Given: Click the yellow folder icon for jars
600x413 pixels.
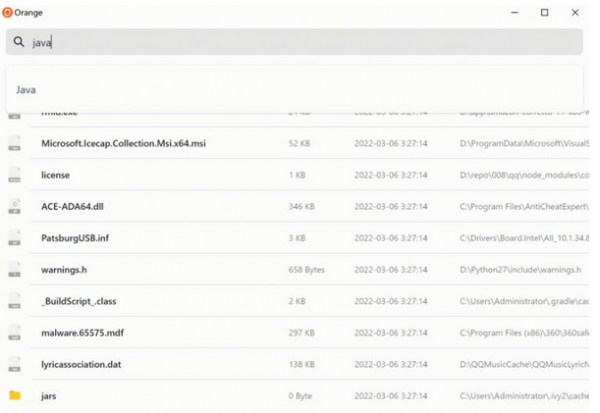Looking at the screenshot, I should pos(15,395).
